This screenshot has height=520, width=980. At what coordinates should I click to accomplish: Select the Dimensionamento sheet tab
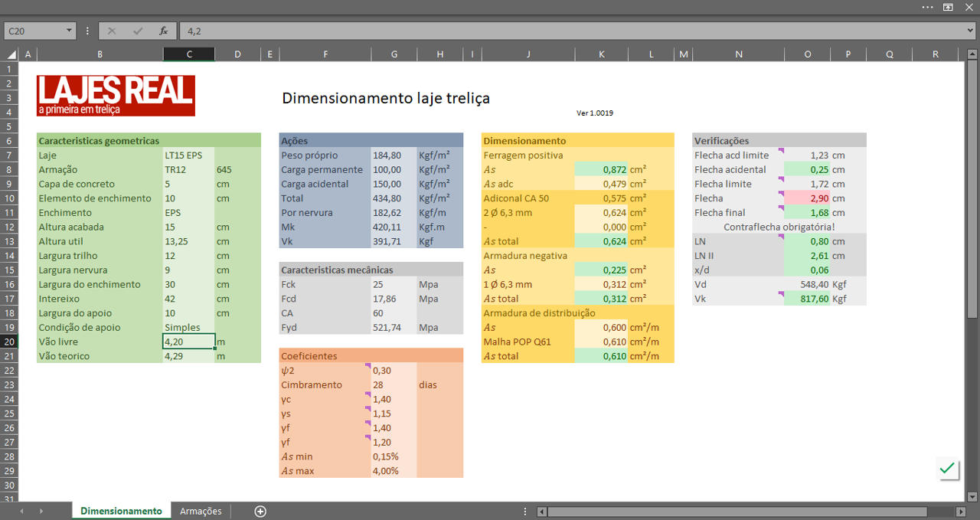(121, 511)
